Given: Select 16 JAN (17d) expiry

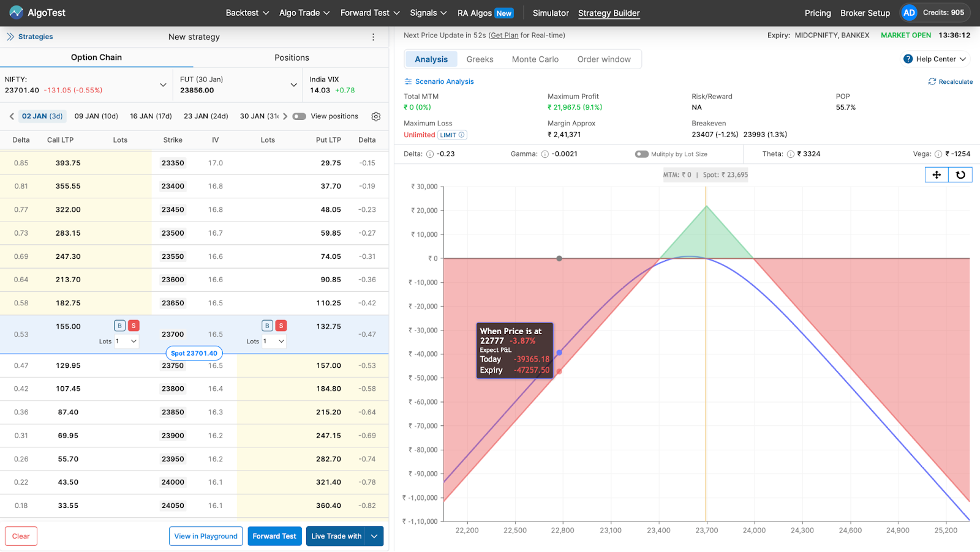Looking at the screenshot, I should pyautogui.click(x=151, y=116).
